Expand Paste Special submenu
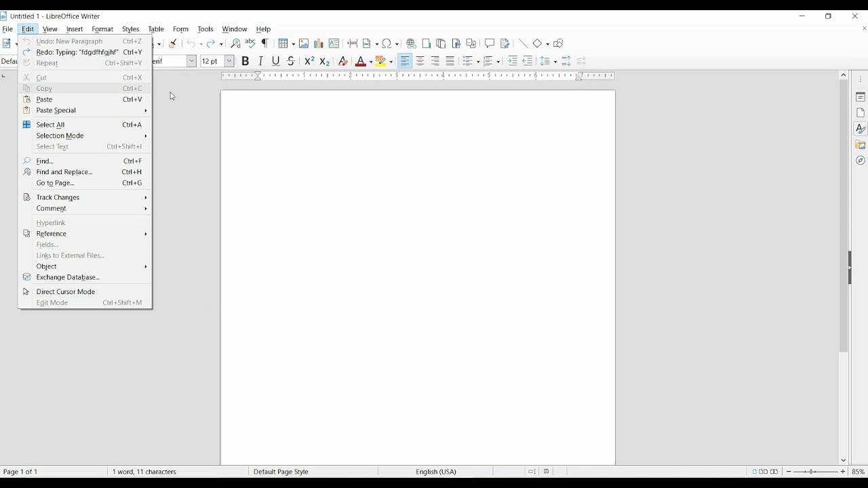 tap(85, 110)
